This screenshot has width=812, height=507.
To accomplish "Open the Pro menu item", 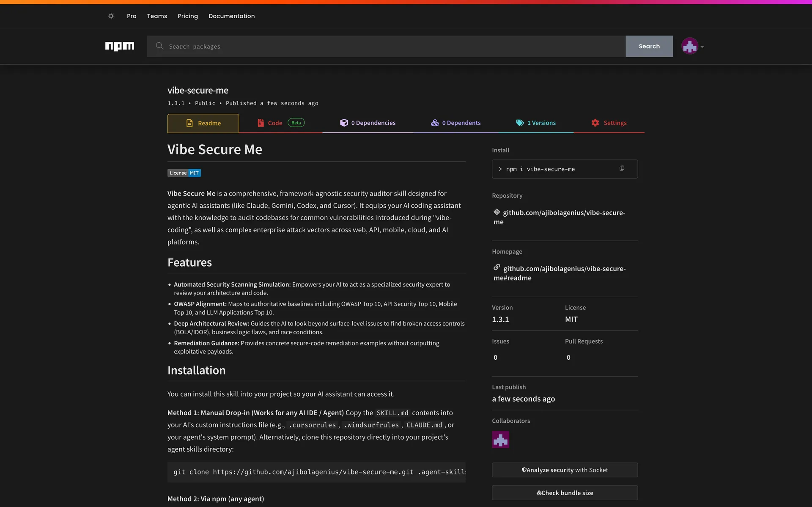I will 132,16.
